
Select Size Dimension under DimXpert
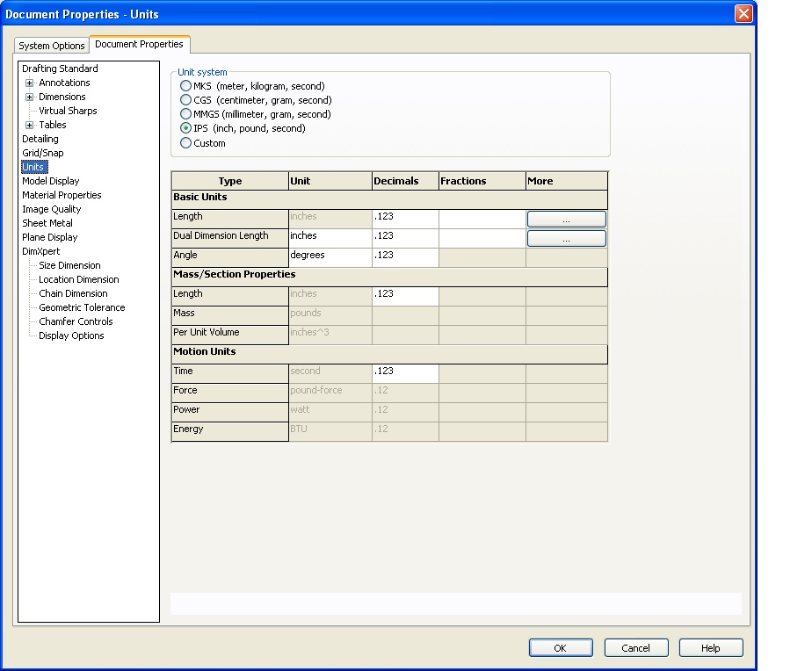tap(70, 265)
